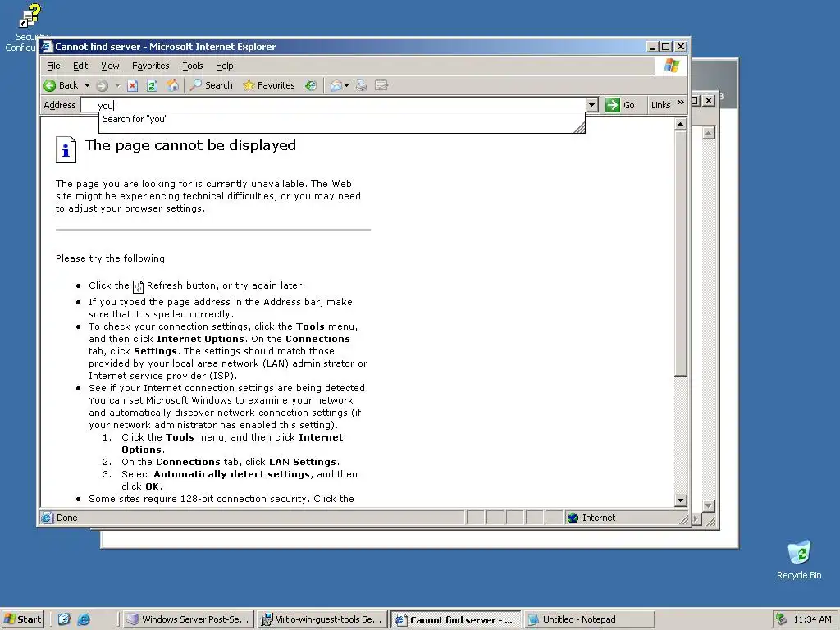Expand the Mail dropdown arrow
This screenshot has height=630, width=840.
click(347, 85)
